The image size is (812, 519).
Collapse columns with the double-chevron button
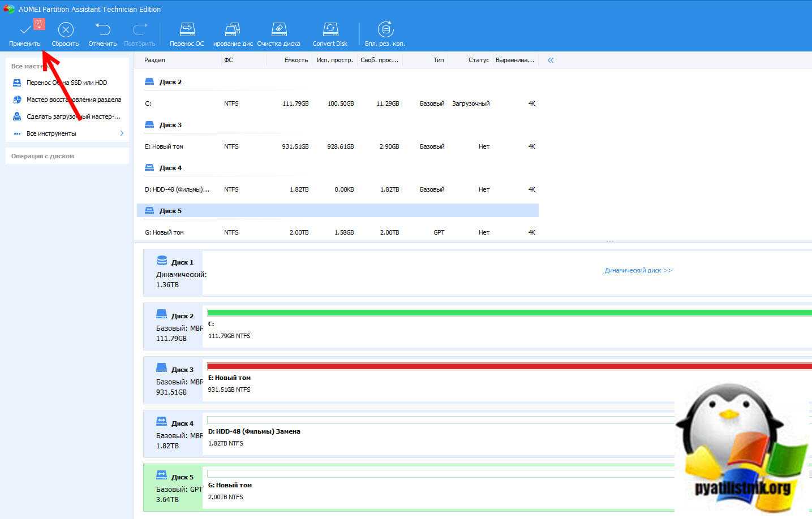pos(551,60)
